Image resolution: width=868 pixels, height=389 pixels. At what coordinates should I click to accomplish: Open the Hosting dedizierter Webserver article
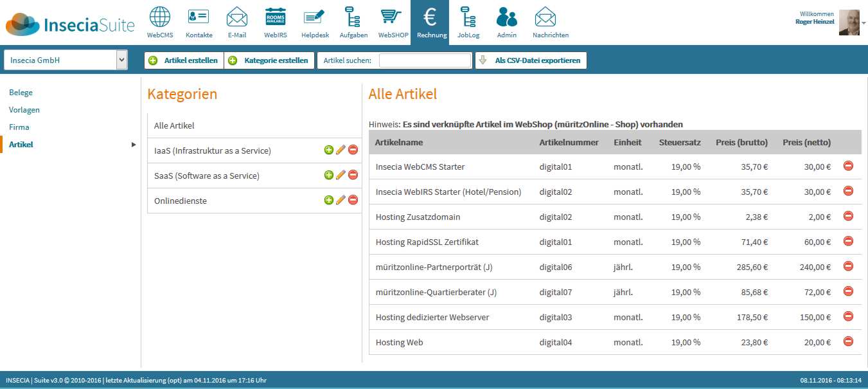coord(432,317)
